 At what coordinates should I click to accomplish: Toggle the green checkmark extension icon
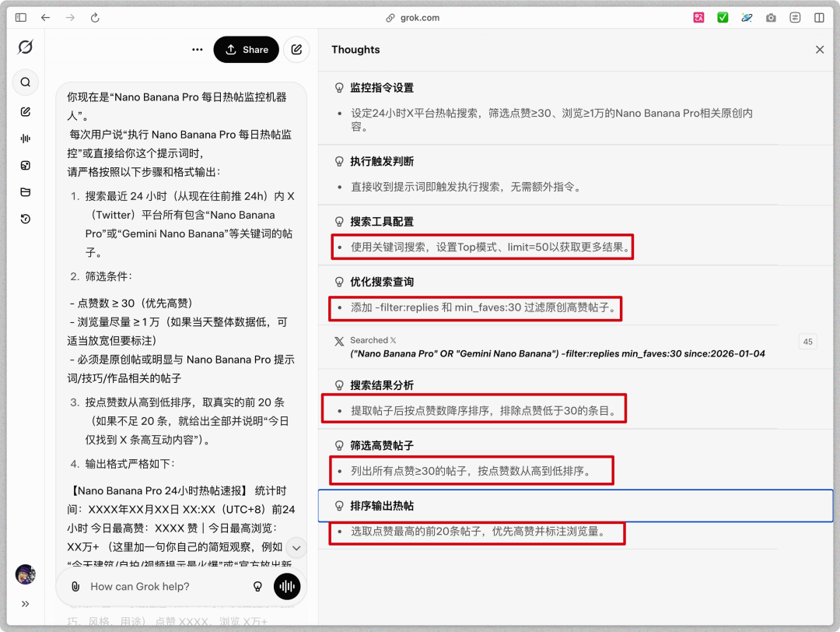(723, 17)
